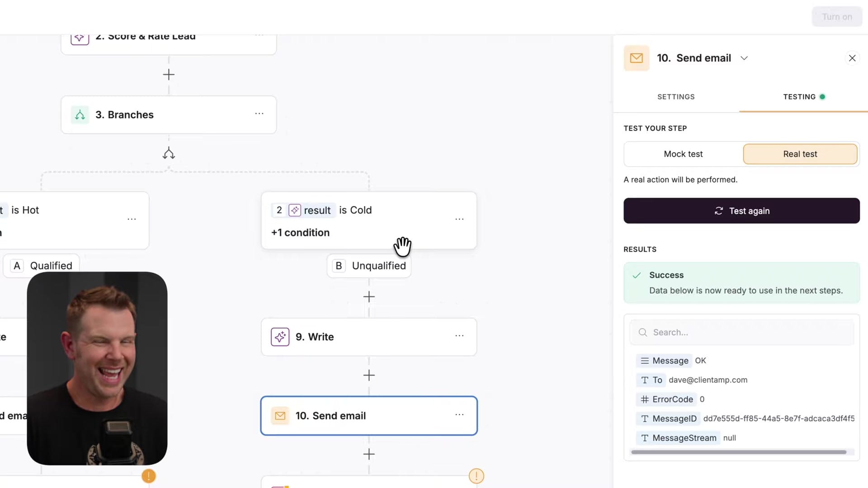Click the warning icon beside the video thumbnail
Viewport: 868px width, 488px height.
pos(149,476)
